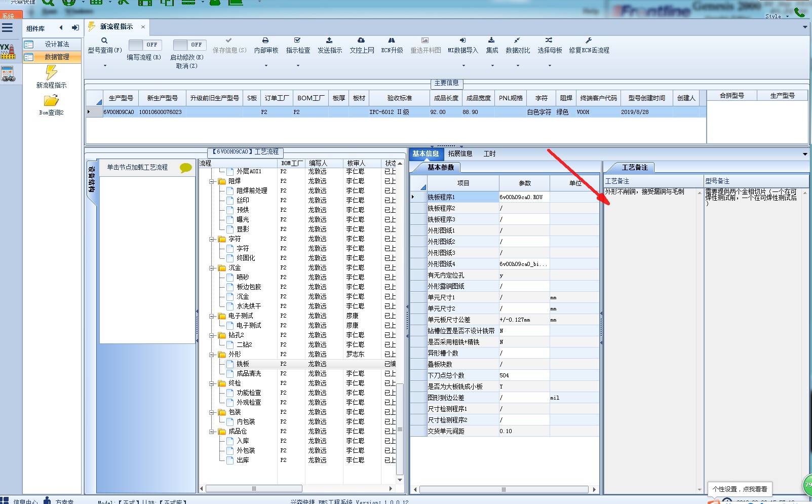Open 型号查询 search tool

coord(104,41)
